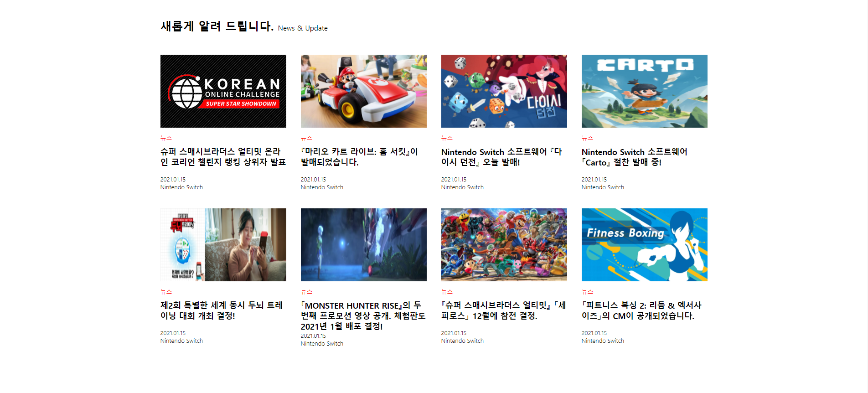Click the Nintendo Switch label under Fitness Boxing article
The width and height of the screenshot is (868, 393).
[x=603, y=341]
